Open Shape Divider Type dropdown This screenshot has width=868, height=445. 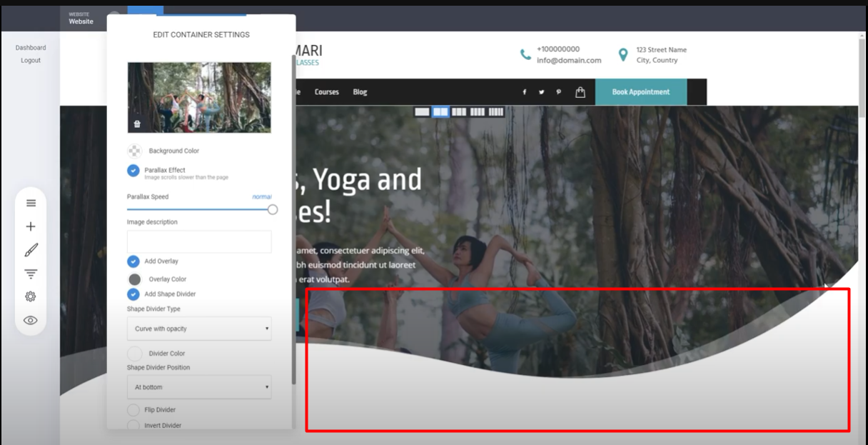pos(199,329)
